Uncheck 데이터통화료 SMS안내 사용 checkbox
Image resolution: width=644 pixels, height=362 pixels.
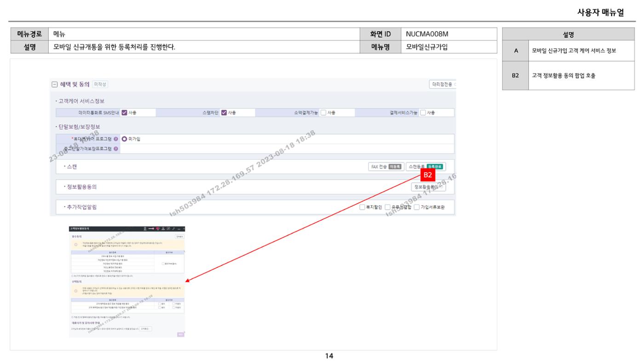[124, 113]
